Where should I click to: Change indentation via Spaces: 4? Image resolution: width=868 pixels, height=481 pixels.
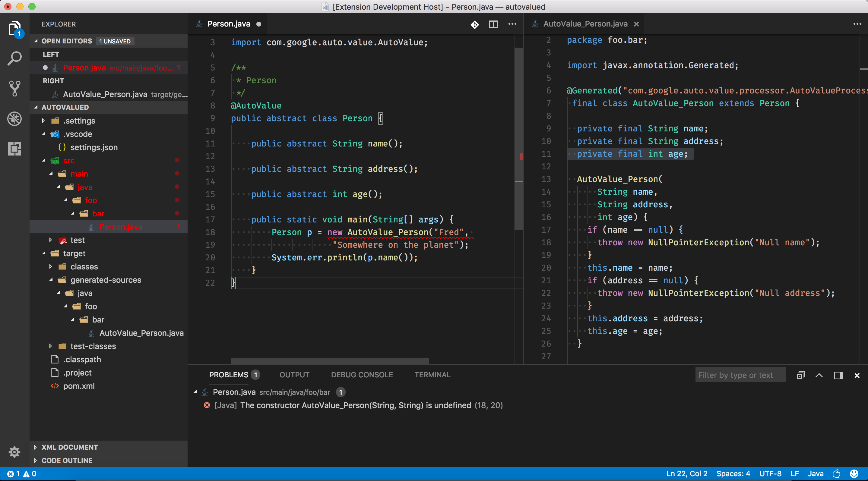(x=733, y=474)
